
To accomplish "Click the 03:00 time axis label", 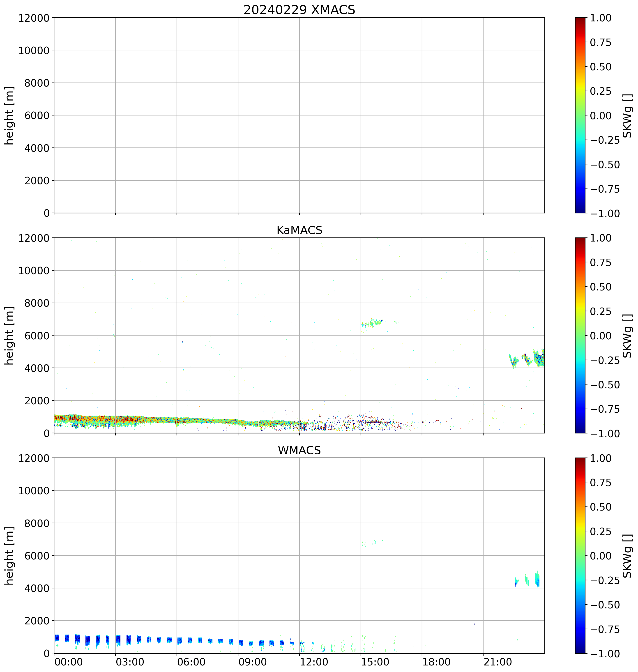I will point(130,662).
